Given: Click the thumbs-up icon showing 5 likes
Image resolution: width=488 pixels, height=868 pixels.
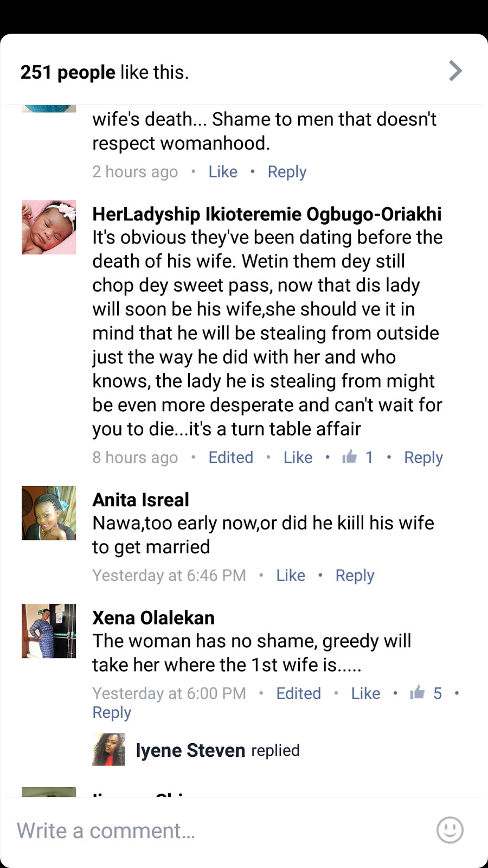Looking at the screenshot, I should click(417, 692).
